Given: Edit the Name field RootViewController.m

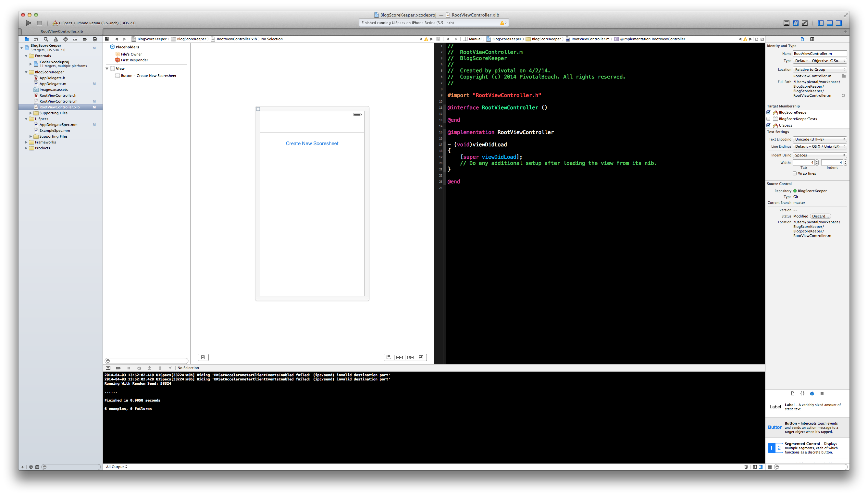Looking at the screenshot, I should (820, 54).
